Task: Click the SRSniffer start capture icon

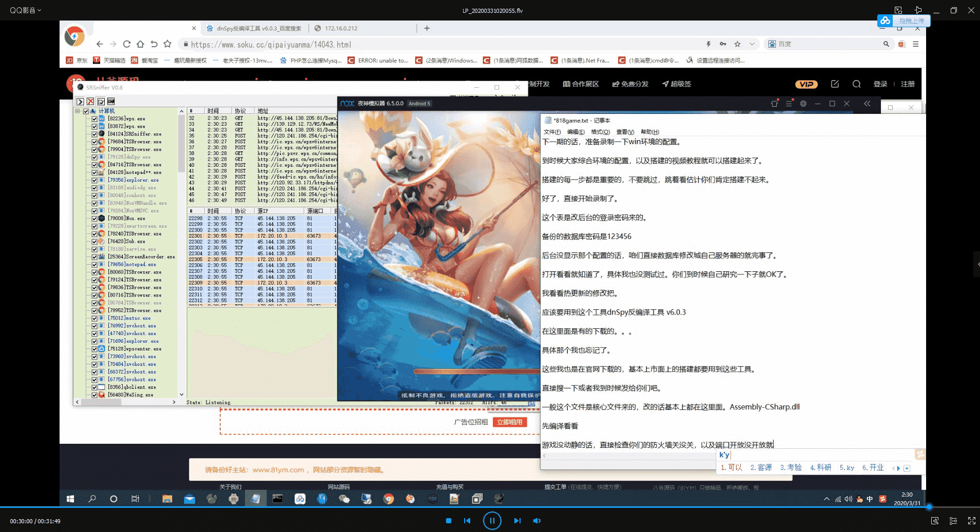Action: (81, 102)
